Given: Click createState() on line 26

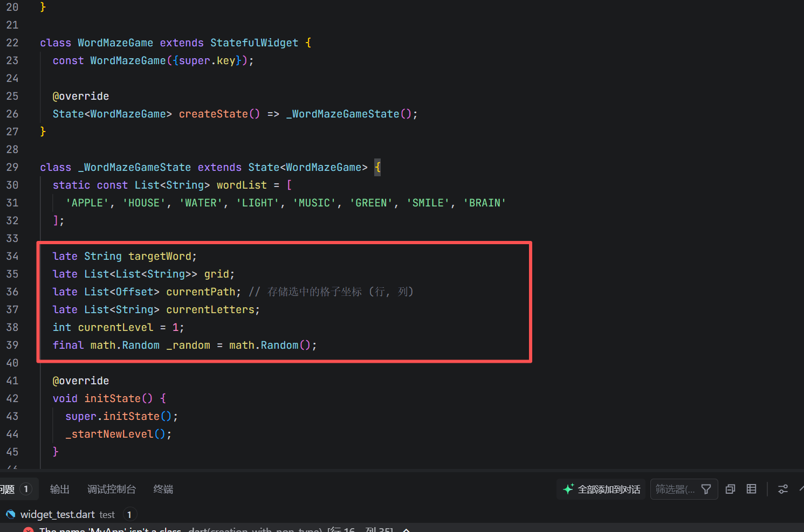Looking at the screenshot, I should tap(219, 114).
